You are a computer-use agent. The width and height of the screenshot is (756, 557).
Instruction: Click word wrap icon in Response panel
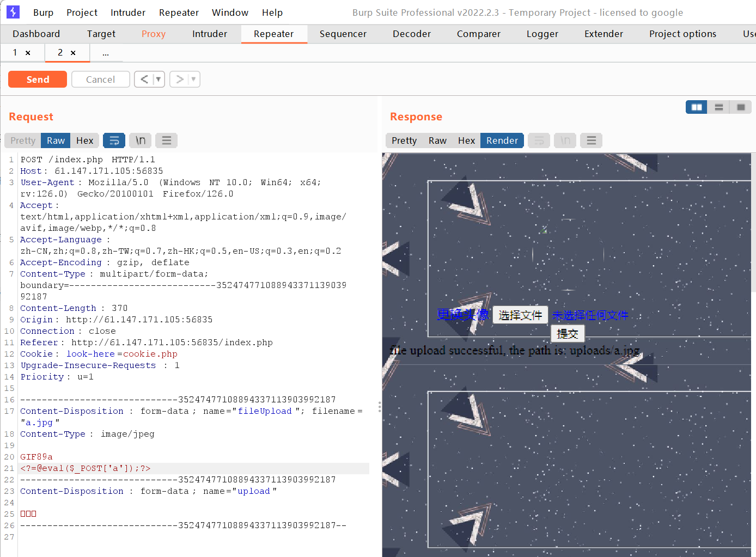(x=539, y=140)
